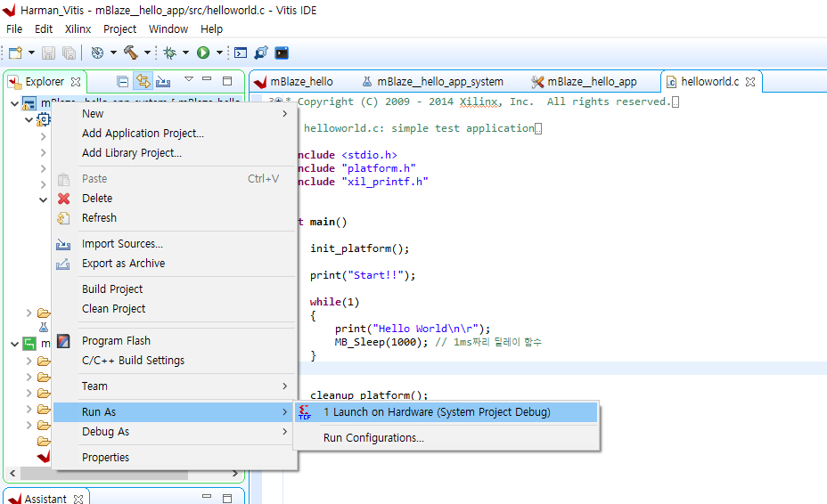The image size is (827, 504).
Task: Click the red Delete X icon
Action: [x=64, y=199]
